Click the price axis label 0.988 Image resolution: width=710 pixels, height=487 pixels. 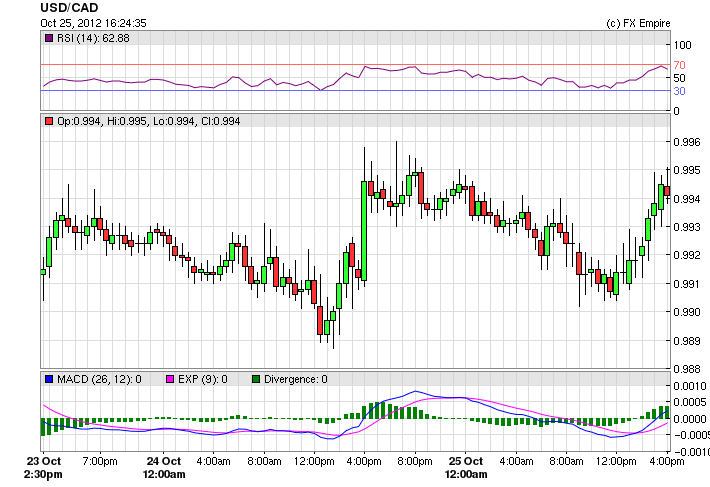(687, 369)
